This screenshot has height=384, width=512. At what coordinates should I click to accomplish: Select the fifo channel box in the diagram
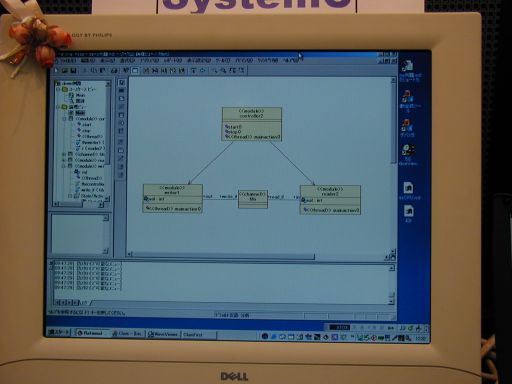(x=253, y=199)
